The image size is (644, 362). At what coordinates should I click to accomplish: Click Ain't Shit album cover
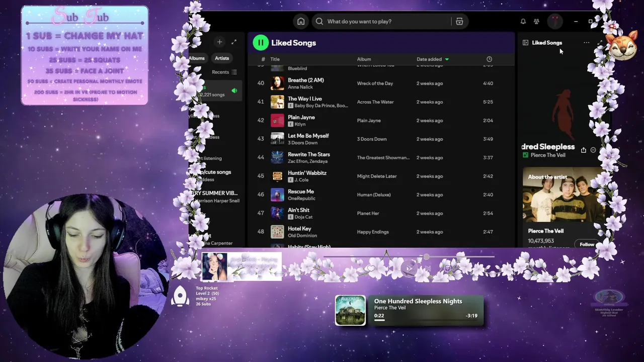pyautogui.click(x=277, y=214)
